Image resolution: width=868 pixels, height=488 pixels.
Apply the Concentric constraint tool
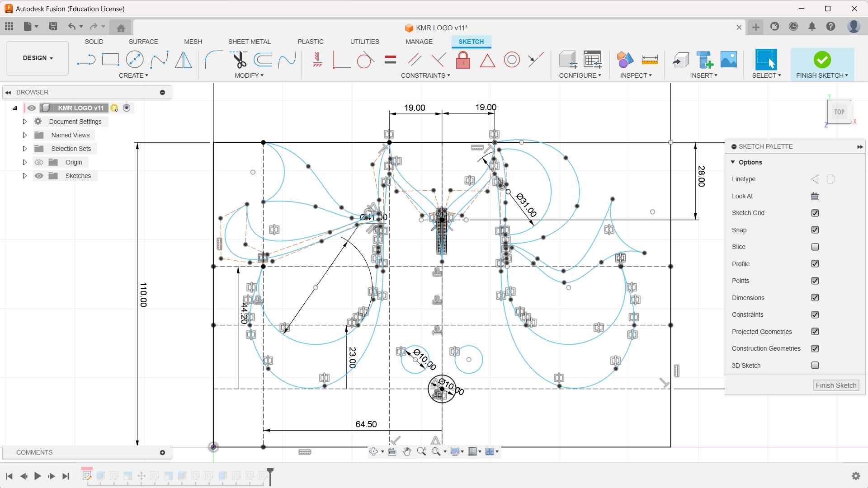point(512,60)
